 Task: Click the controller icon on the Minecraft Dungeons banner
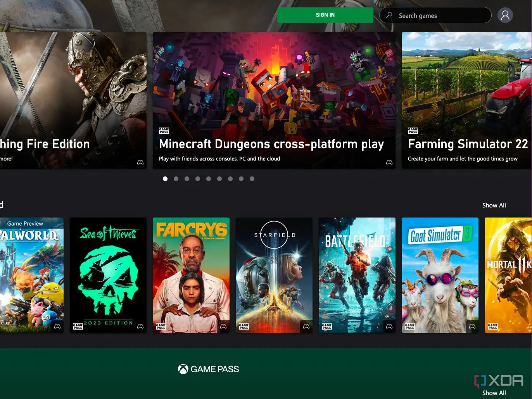coord(389,162)
